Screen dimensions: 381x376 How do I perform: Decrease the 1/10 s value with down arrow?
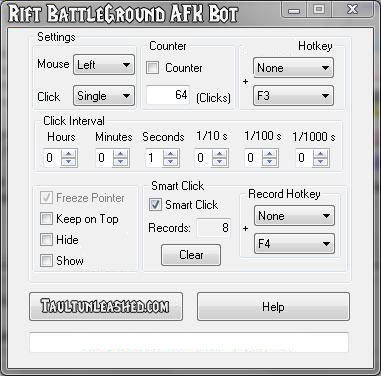(x=220, y=162)
